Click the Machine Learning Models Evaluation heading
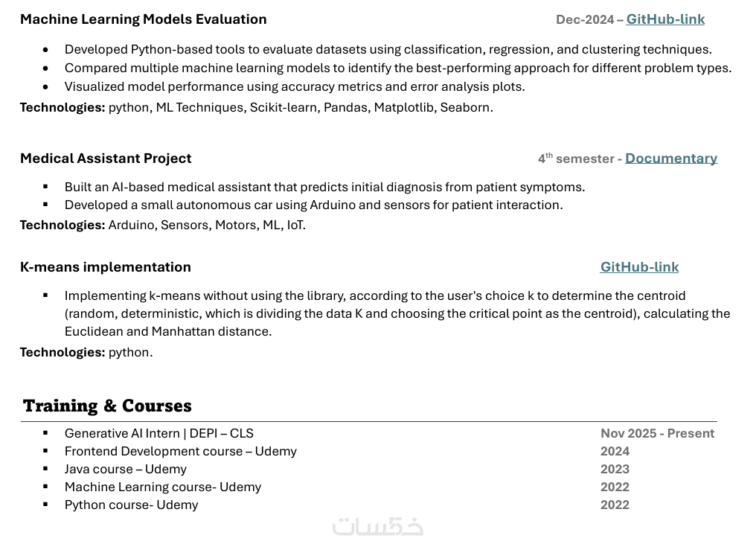Viewport: 756px width, 547px height. [143, 19]
